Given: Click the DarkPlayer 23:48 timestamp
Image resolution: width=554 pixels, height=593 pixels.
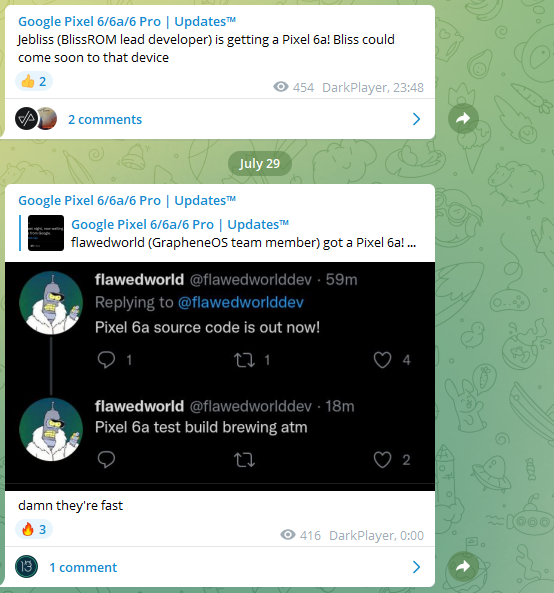Looking at the screenshot, I should (372, 88).
